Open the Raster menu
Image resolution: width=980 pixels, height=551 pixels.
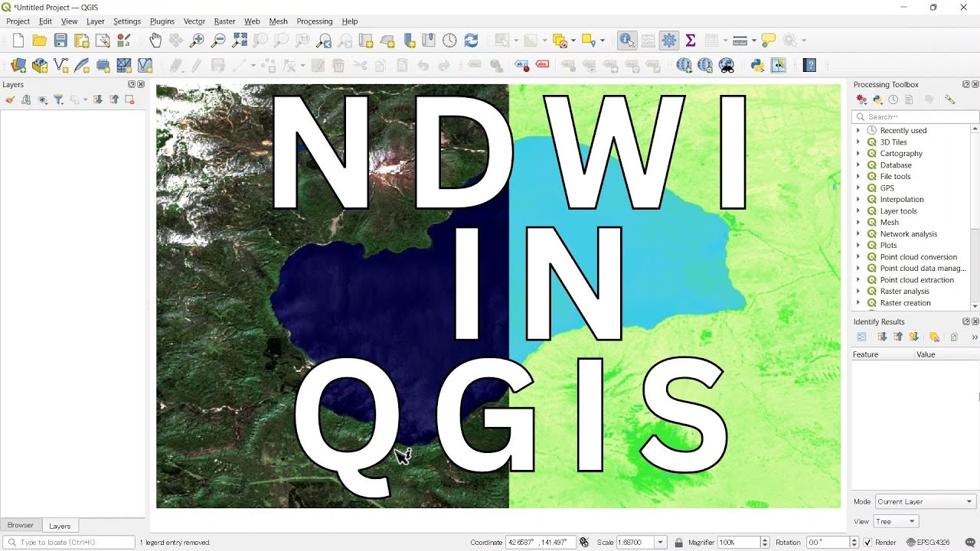[x=224, y=21]
